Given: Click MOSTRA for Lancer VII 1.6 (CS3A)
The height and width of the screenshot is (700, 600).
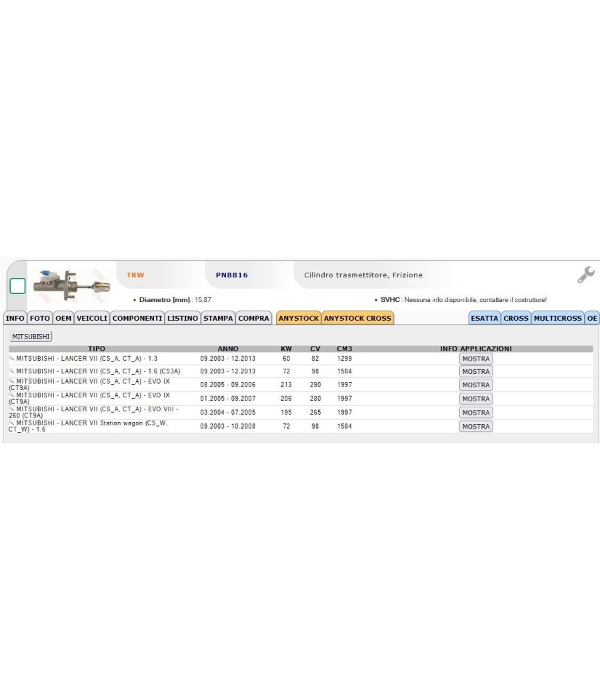Looking at the screenshot, I should [x=476, y=371].
